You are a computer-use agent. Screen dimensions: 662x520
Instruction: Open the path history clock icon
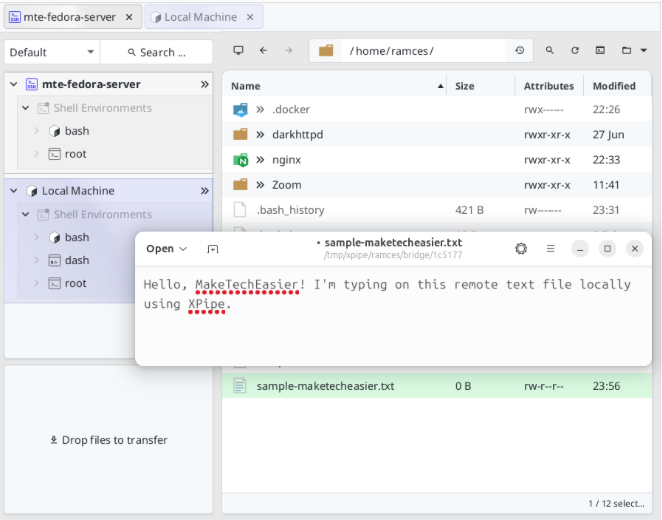click(520, 51)
